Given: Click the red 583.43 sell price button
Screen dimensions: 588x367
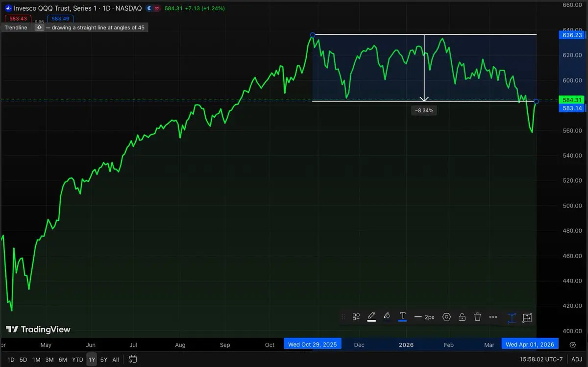Looking at the screenshot, I should click(17, 19).
